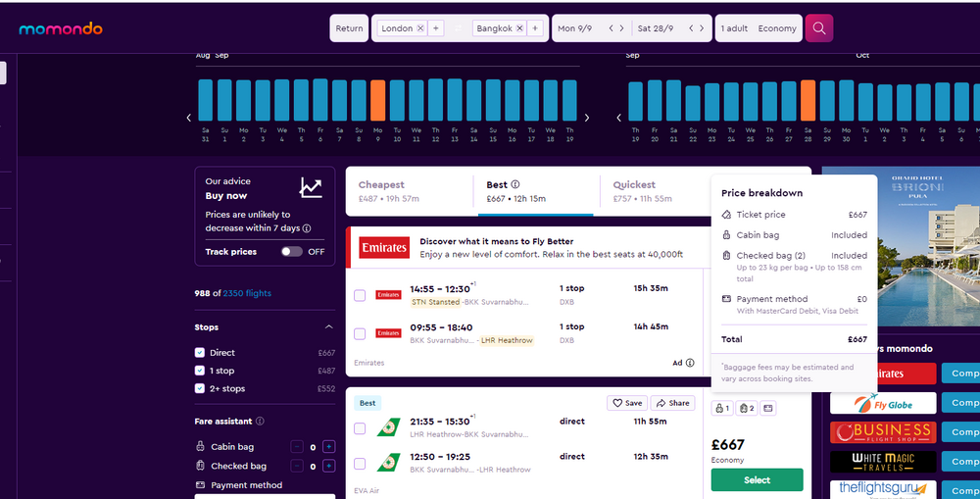Open the Return trip type dropdown
Viewport: 980px width, 499px height.
coord(349,28)
